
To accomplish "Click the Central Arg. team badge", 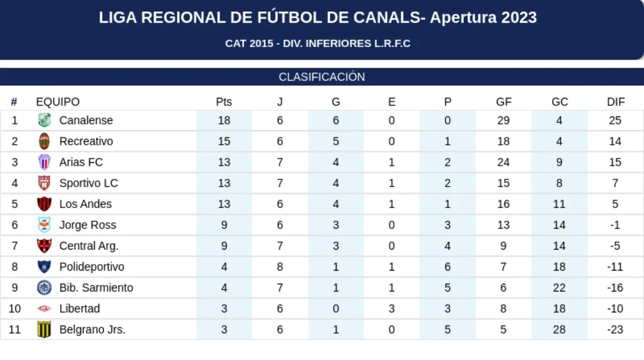I will pos(44,246).
